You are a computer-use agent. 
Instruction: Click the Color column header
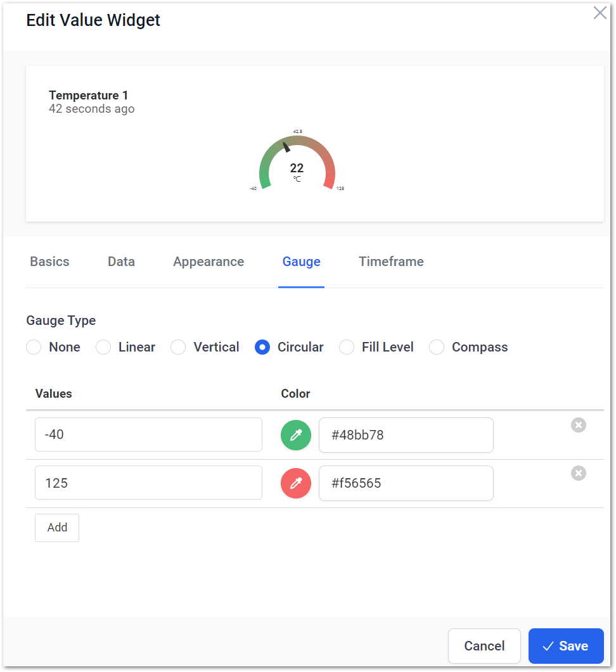point(295,394)
